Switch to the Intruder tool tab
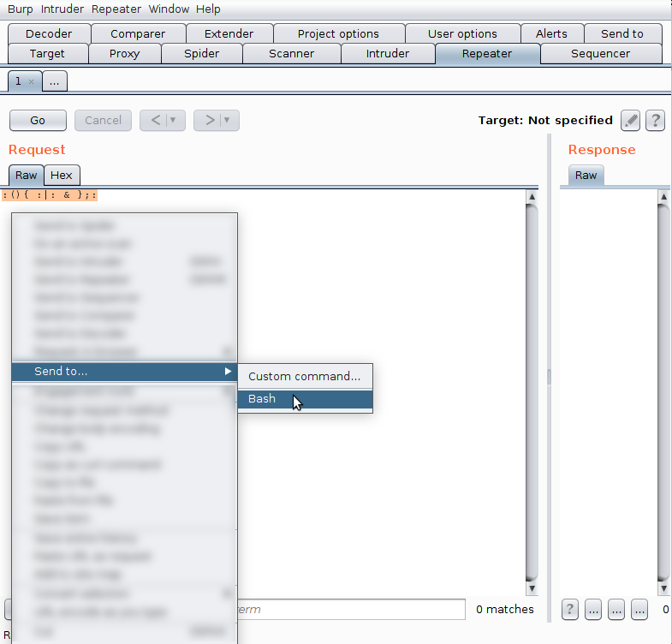Image resolution: width=672 pixels, height=644 pixels. click(x=388, y=54)
